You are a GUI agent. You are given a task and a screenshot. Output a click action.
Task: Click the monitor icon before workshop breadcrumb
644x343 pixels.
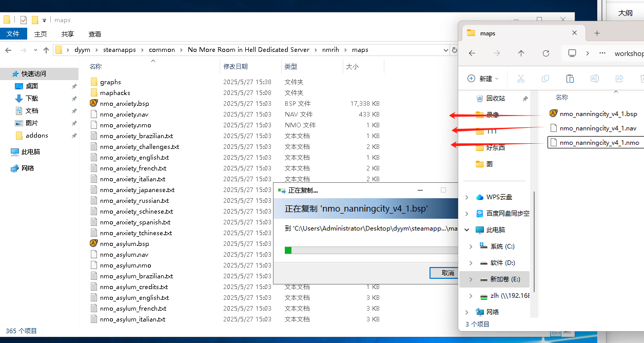[x=572, y=53]
